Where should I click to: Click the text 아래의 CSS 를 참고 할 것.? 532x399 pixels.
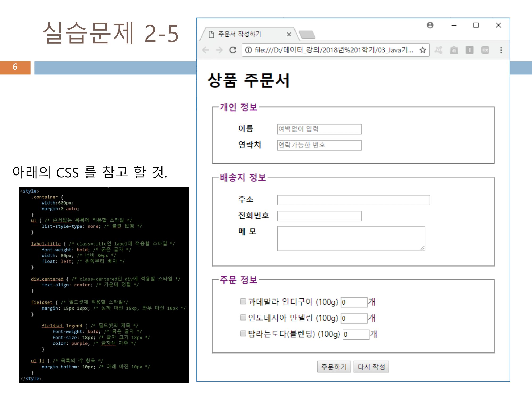point(90,172)
